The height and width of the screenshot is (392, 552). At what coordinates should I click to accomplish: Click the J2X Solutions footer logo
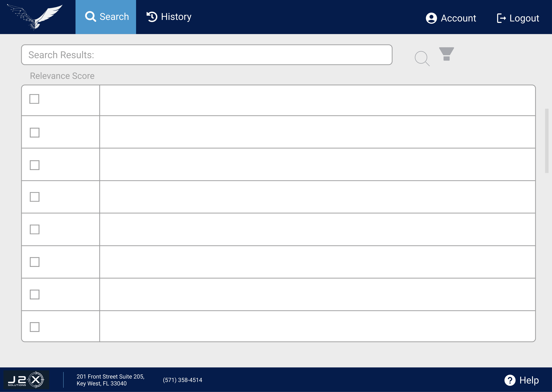coord(26,380)
